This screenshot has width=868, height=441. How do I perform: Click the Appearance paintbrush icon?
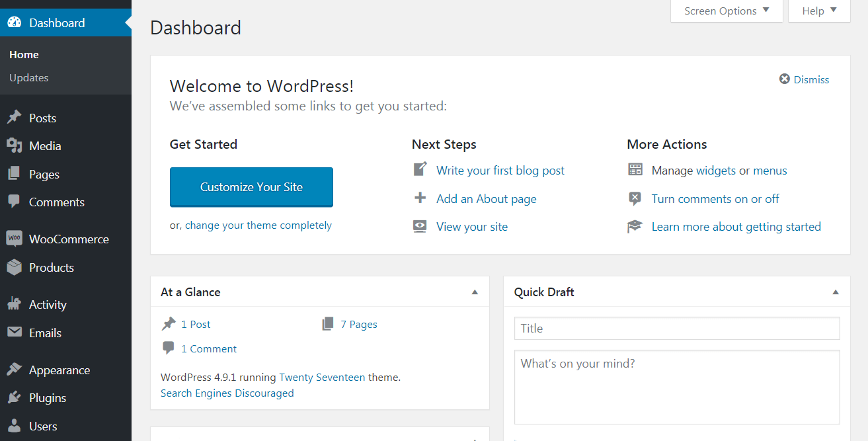(x=15, y=370)
